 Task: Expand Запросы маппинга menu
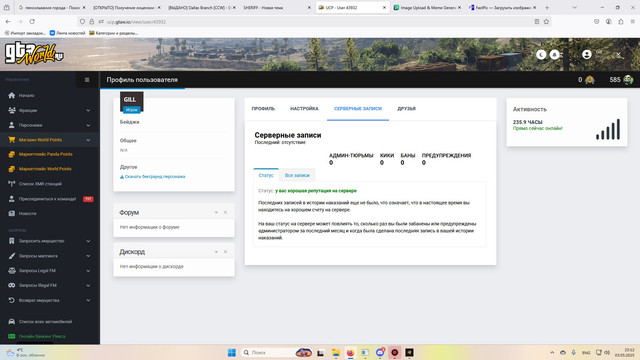coord(50,256)
